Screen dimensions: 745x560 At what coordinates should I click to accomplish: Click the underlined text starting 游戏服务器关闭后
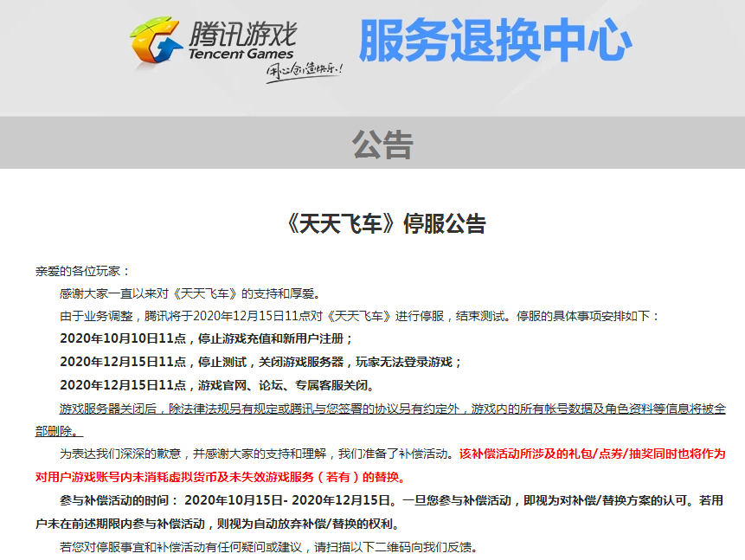point(393,409)
